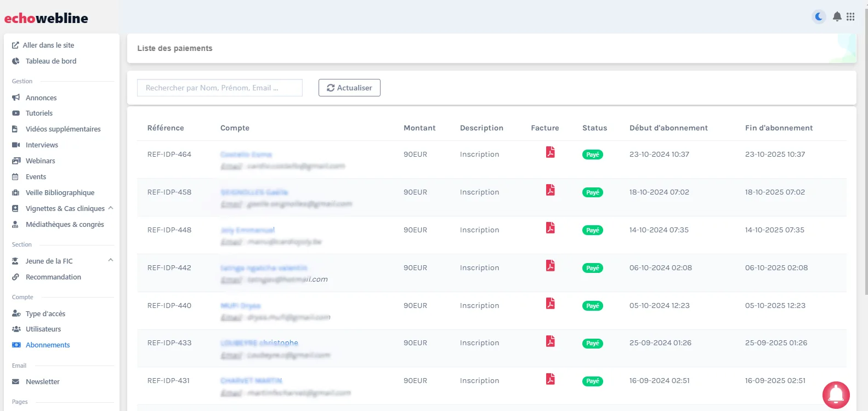Select Abonnements in sidebar
This screenshot has width=868, height=411.
pyautogui.click(x=41, y=345)
